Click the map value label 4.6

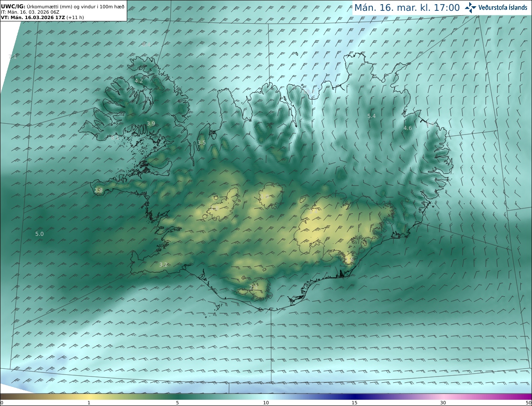click(x=408, y=128)
